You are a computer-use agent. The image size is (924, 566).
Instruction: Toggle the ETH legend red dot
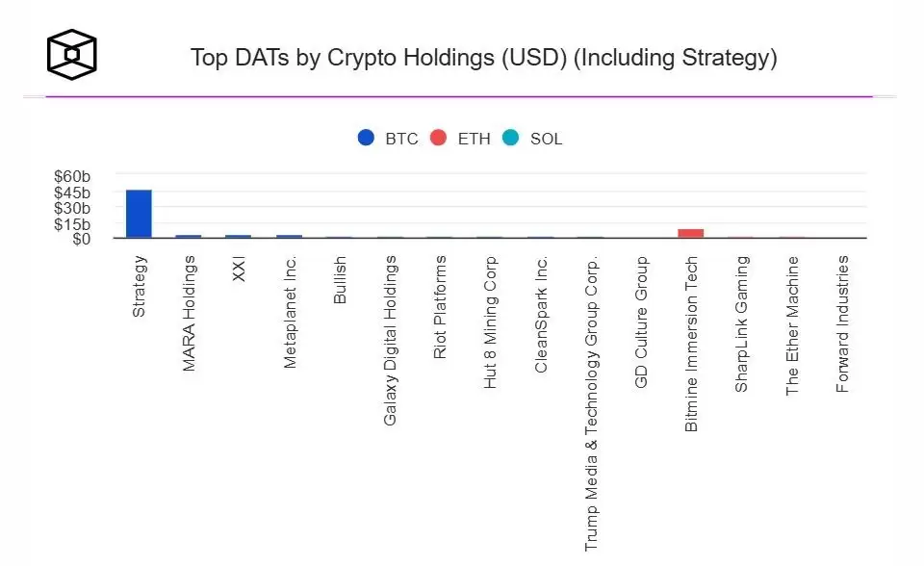click(x=439, y=138)
